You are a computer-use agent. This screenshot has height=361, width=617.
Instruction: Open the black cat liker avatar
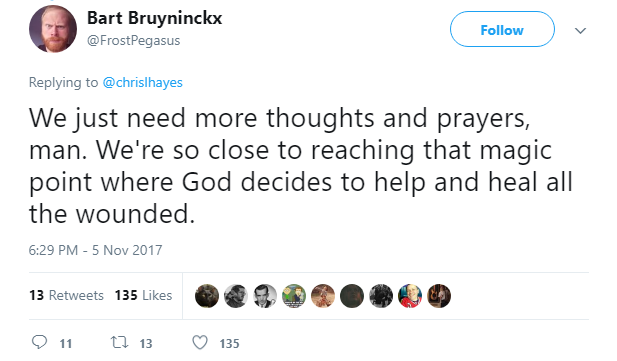(x=207, y=296)
